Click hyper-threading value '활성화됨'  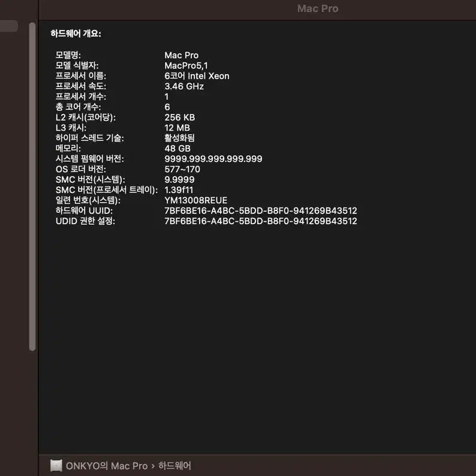179,138
